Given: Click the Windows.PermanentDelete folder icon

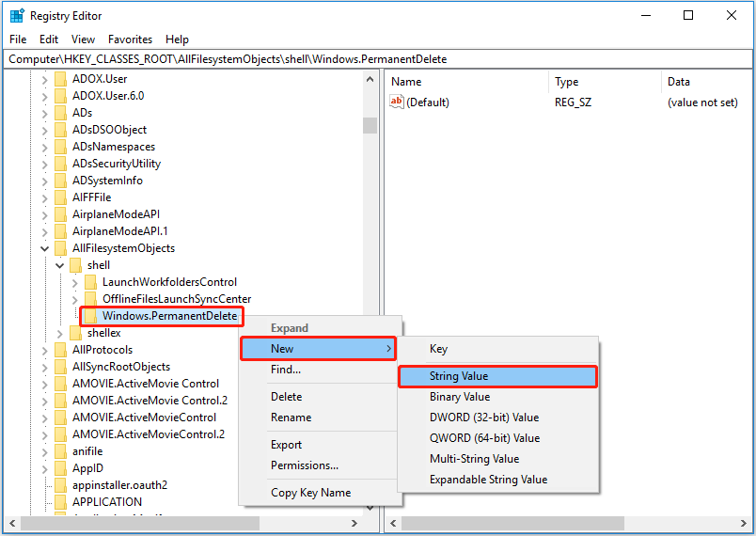Looking at the screenshot, I should click(90, 316).
